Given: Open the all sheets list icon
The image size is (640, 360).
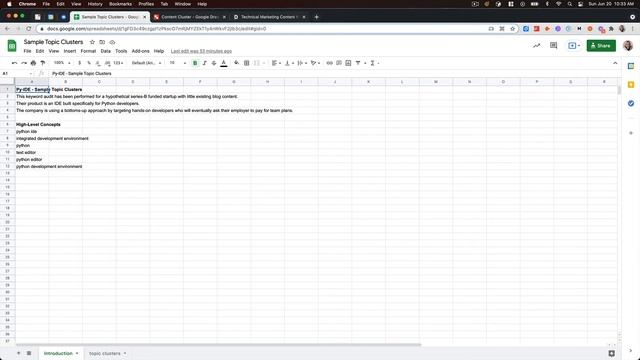Looking at the screenshot, I should point(29,353).
